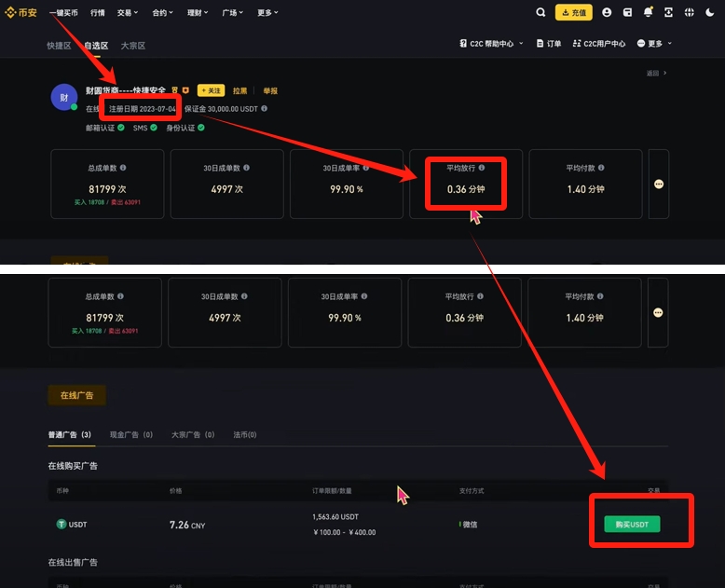725x588 pixels.
Task: Expand the top navigation 更多 dropdown
Action: 267,12
